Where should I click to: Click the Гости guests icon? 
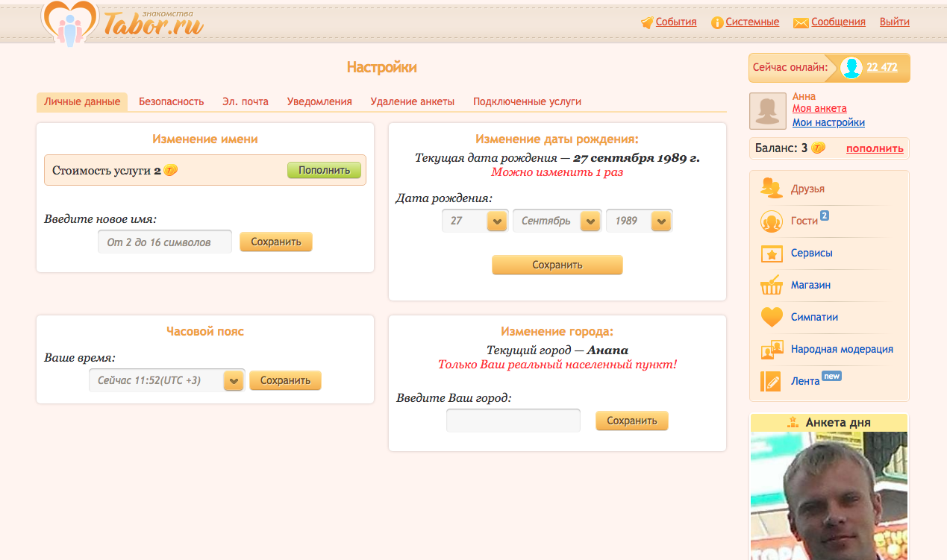pos(771,221)
